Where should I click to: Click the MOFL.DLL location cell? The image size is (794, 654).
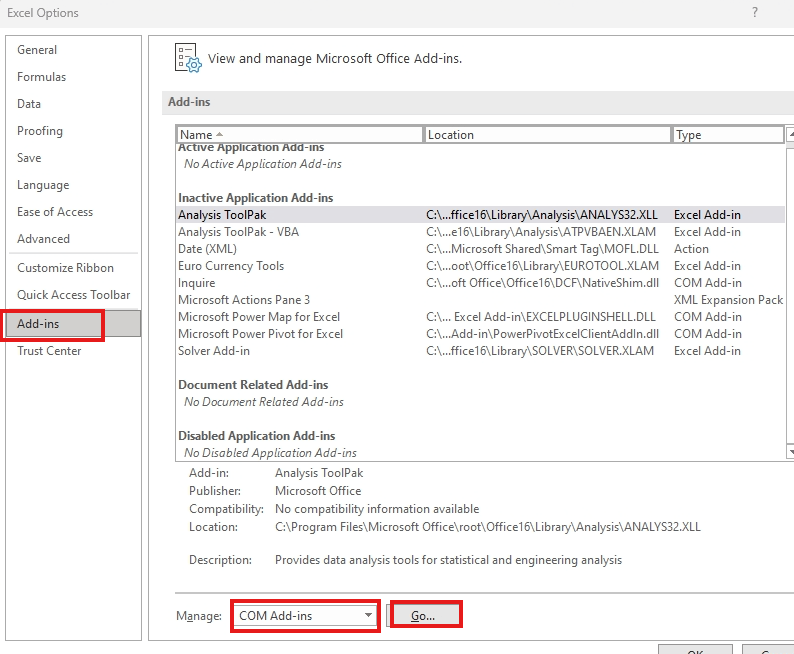tap(542, 249)
